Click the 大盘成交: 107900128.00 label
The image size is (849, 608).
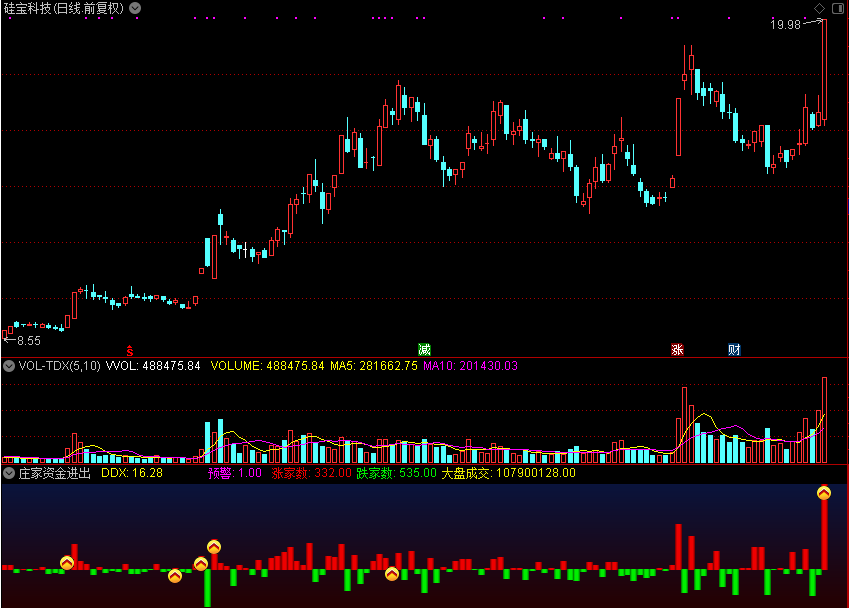click(x=508, y=473)
